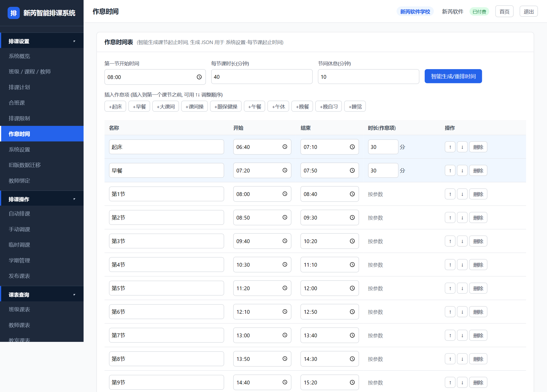The height and width of the screenshot is (392, 547).
Task: Insert a +午休 schedule item
Action: (x=278, y=106)
